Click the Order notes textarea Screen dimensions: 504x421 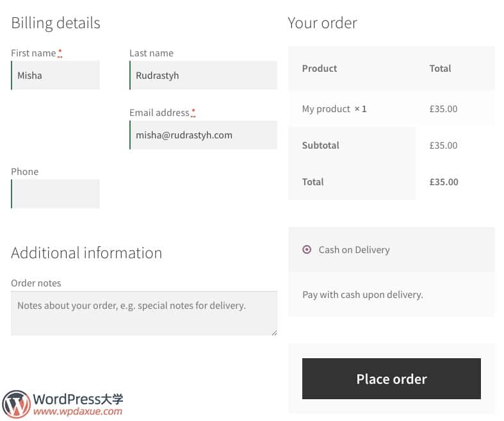click(143, 313)
